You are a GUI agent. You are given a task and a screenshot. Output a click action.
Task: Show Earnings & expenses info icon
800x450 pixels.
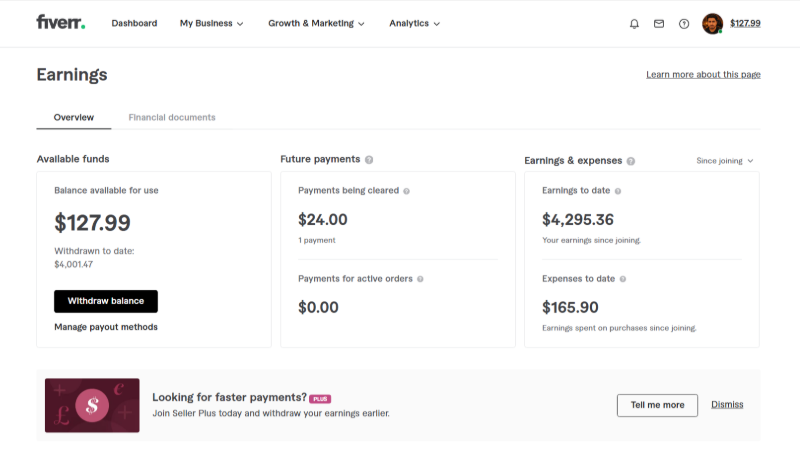click(631, 161)
